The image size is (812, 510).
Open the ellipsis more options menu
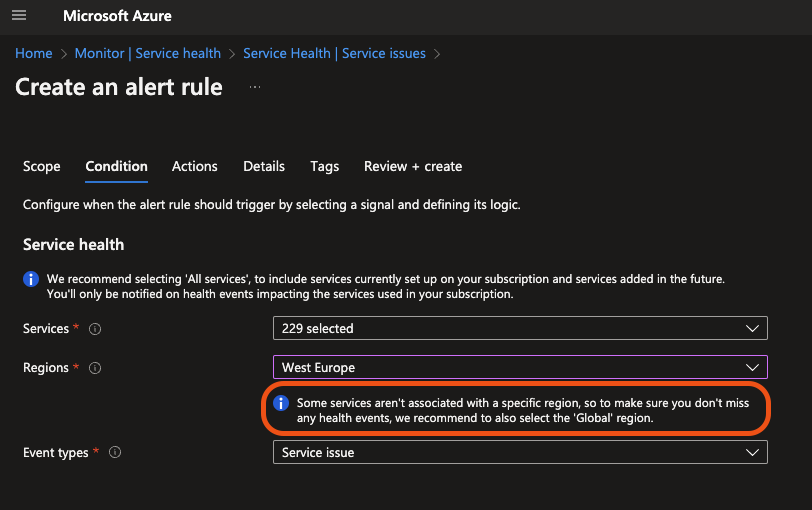point(255,87)
